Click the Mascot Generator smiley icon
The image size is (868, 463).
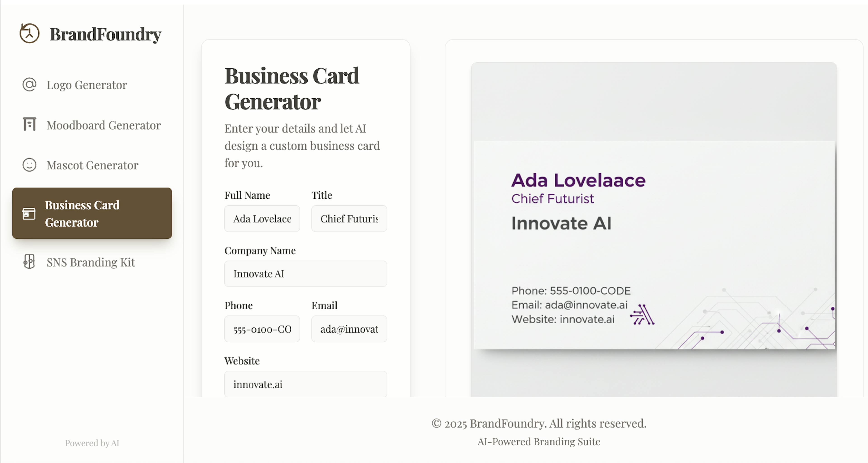tap(29, 165)
